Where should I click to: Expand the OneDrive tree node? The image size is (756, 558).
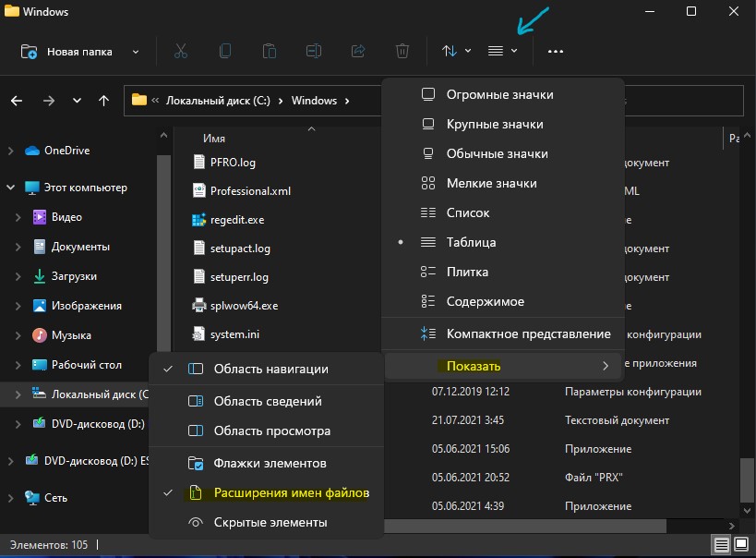10,151
